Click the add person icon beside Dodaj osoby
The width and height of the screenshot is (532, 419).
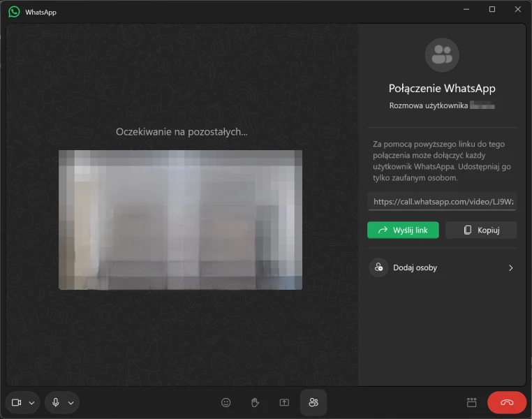[x=378, y=267]
